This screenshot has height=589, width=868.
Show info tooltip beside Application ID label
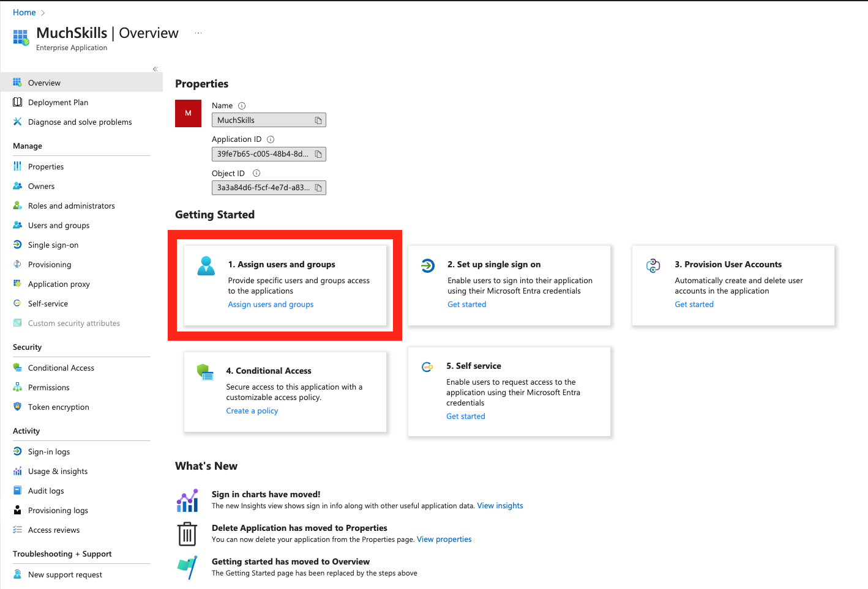(271, 139)
